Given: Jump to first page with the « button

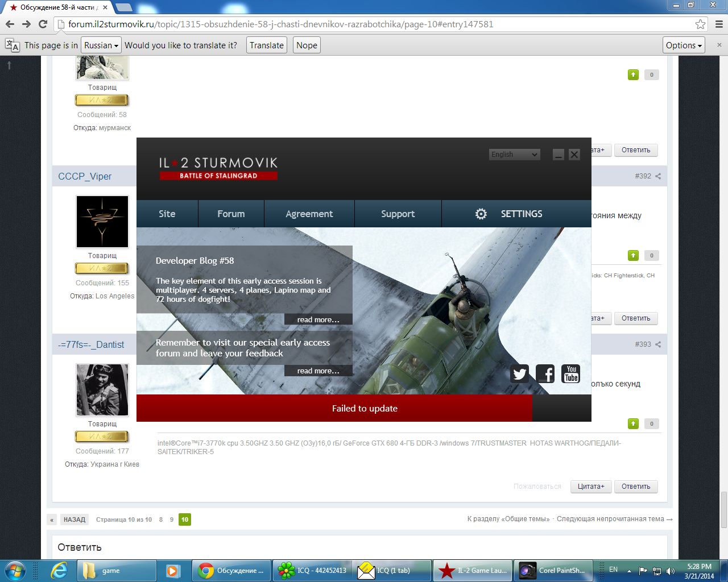Looking at the screenshot, I should (52, 519).
